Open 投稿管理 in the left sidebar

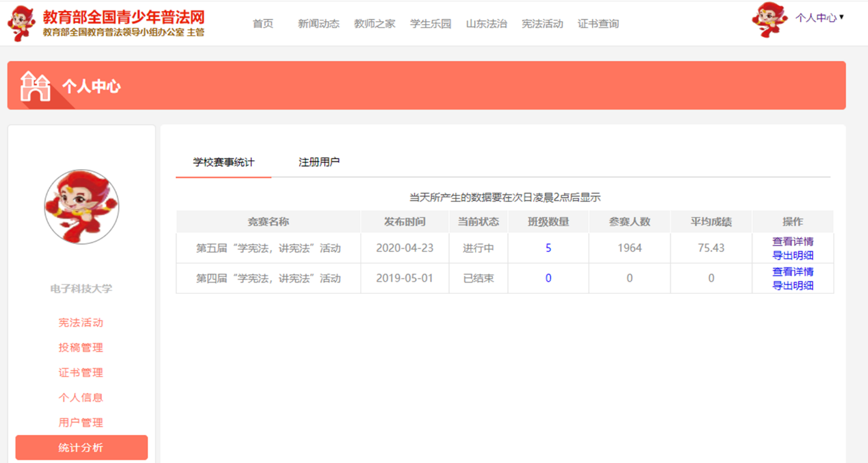pyautogui.click(x=81, y=347)
